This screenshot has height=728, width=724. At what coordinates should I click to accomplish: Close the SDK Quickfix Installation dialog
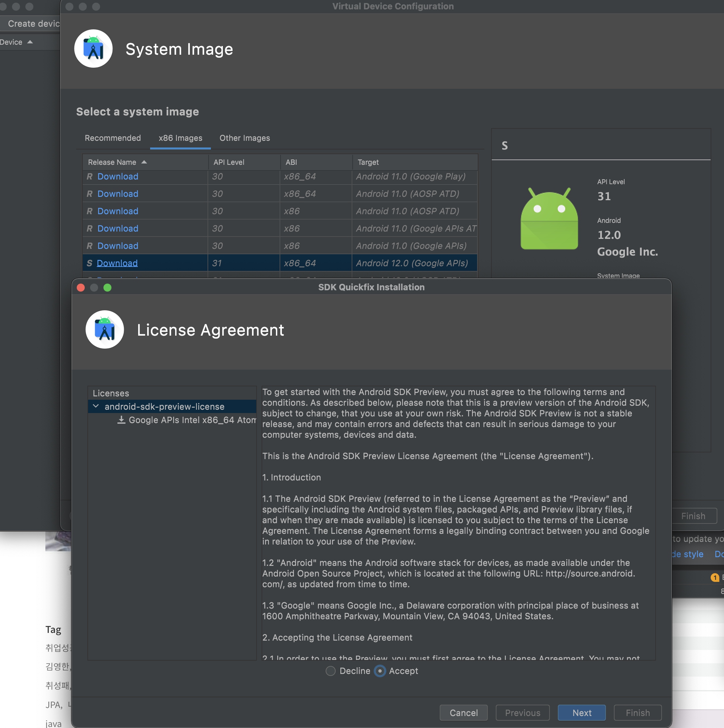click(81, 288)
